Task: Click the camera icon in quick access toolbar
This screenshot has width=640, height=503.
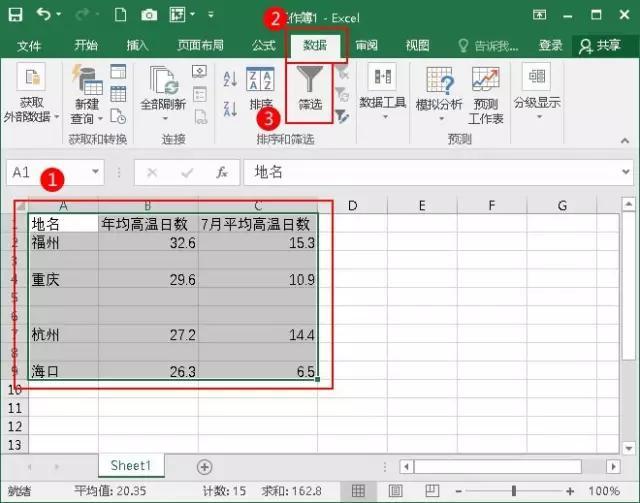Action: tap(149, 15)
